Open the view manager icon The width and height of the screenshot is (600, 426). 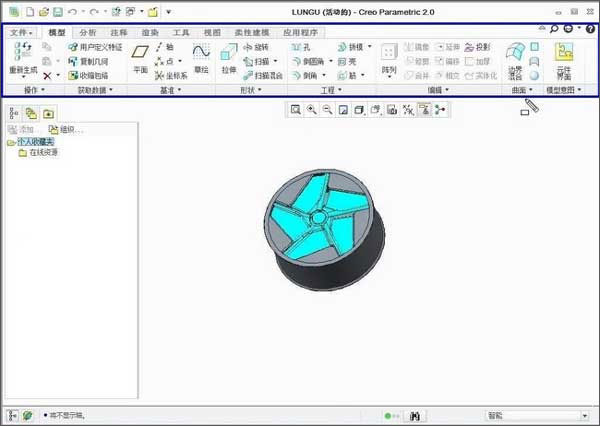pyautogui.click(x=392, y=110)
